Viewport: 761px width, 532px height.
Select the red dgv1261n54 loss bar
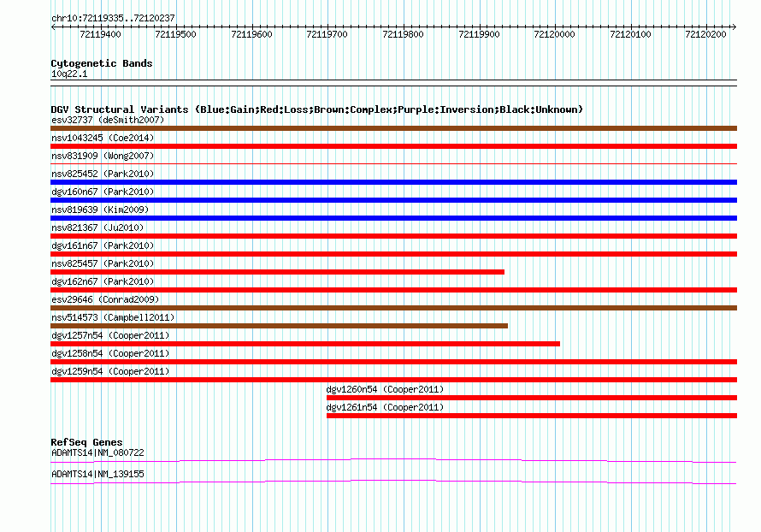pos(532,416)
